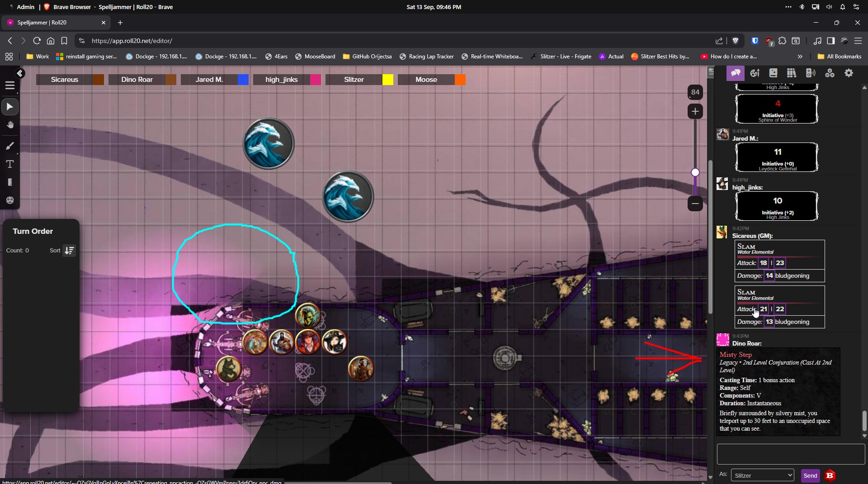This screenshot has width=868, height=484.
Task: Toggle the Brave browser sidebar panel
Action: tap(830, 41)
